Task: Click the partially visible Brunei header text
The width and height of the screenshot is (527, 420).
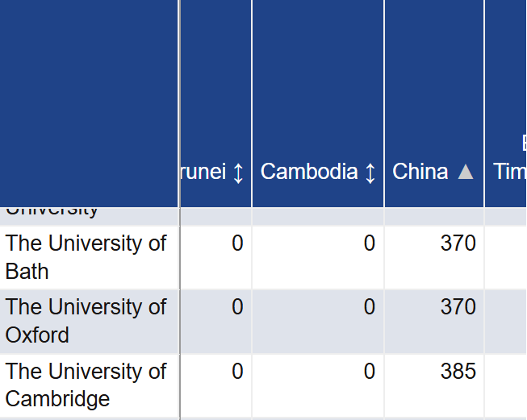Action: 203,172
